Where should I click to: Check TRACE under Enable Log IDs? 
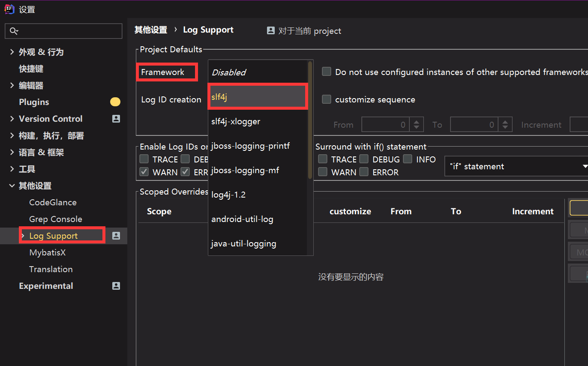pos(144,159)
